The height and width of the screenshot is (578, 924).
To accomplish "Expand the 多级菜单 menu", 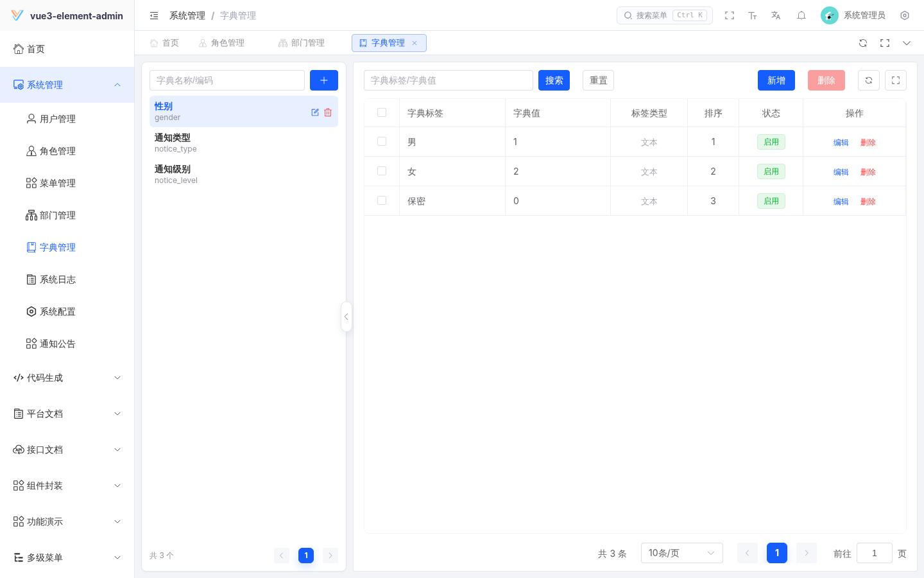I will pos(67,557).
